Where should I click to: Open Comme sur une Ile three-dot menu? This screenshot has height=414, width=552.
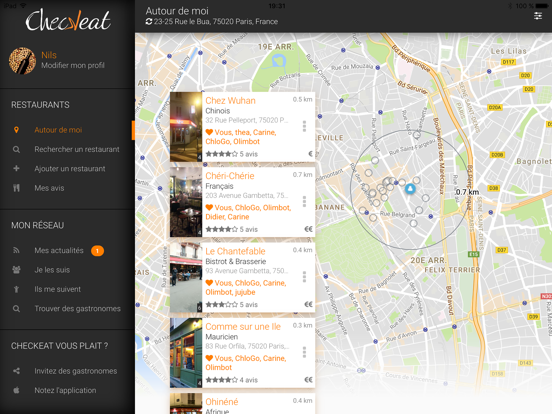[x=305, y=352]
